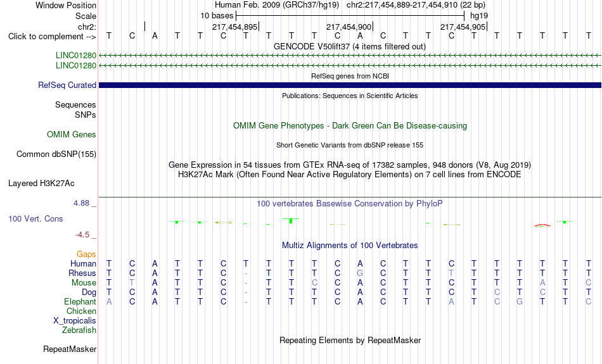Click the Layered H3K27Ac track label
Screen dimensions: 602x364
(41, 184)
